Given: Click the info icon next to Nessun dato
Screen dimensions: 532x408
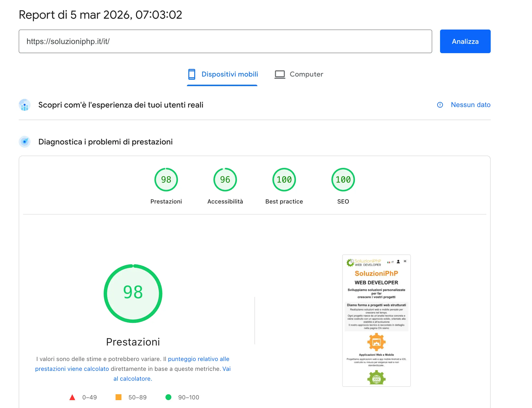Looking at the screenshot, I should click(440, 105).
